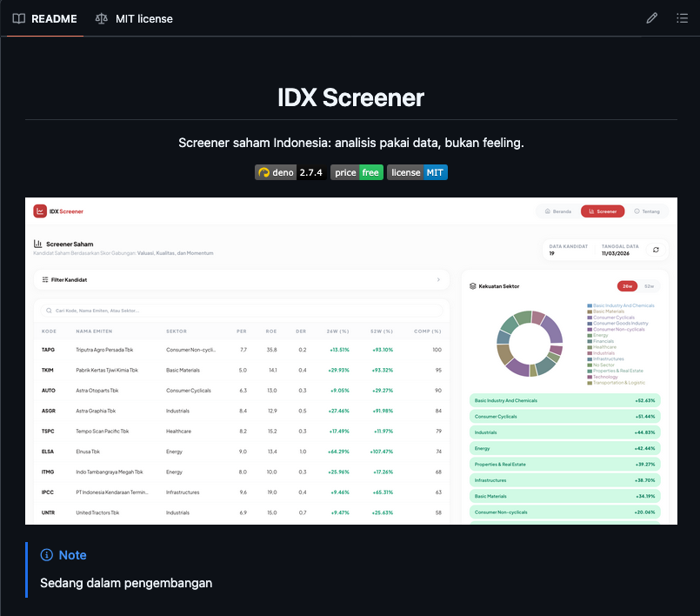Click the IPCC stock code
Screen dimensions: 700x616
point(48,492)
